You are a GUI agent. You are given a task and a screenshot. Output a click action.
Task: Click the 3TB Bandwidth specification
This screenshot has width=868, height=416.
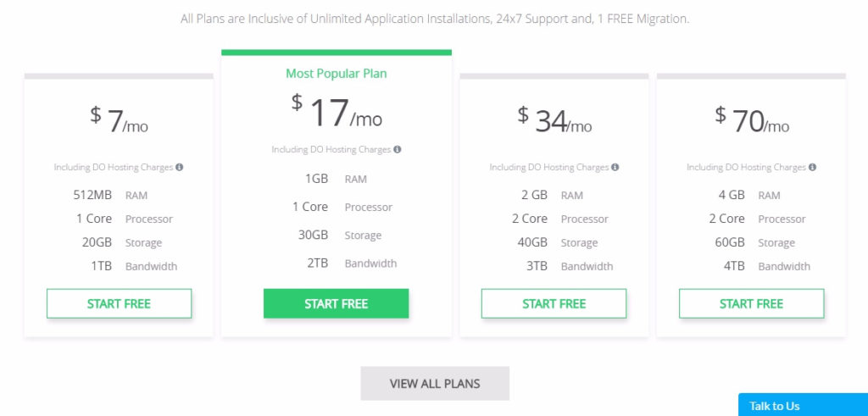coord(570,266)
